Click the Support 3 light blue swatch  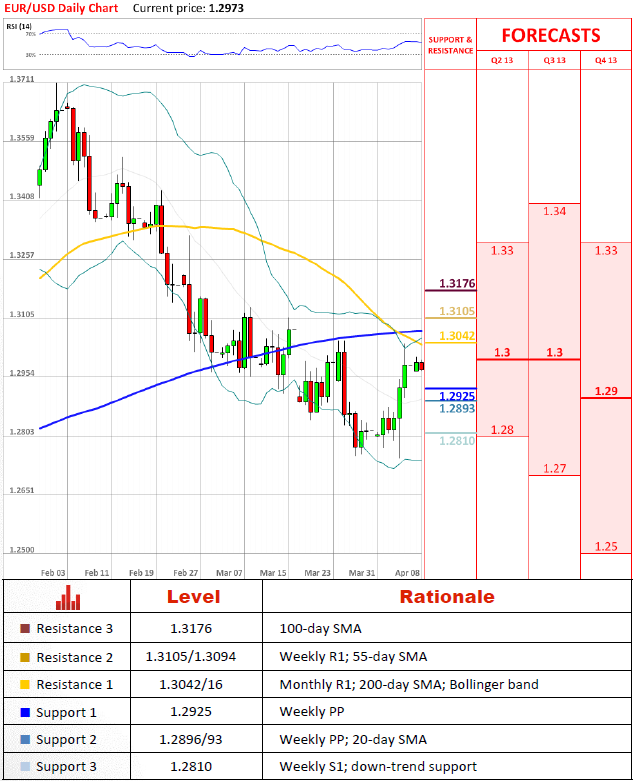25,767
